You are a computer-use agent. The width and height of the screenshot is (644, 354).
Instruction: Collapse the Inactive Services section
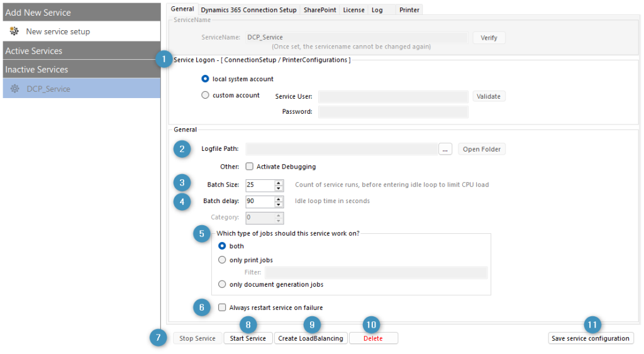80,69
